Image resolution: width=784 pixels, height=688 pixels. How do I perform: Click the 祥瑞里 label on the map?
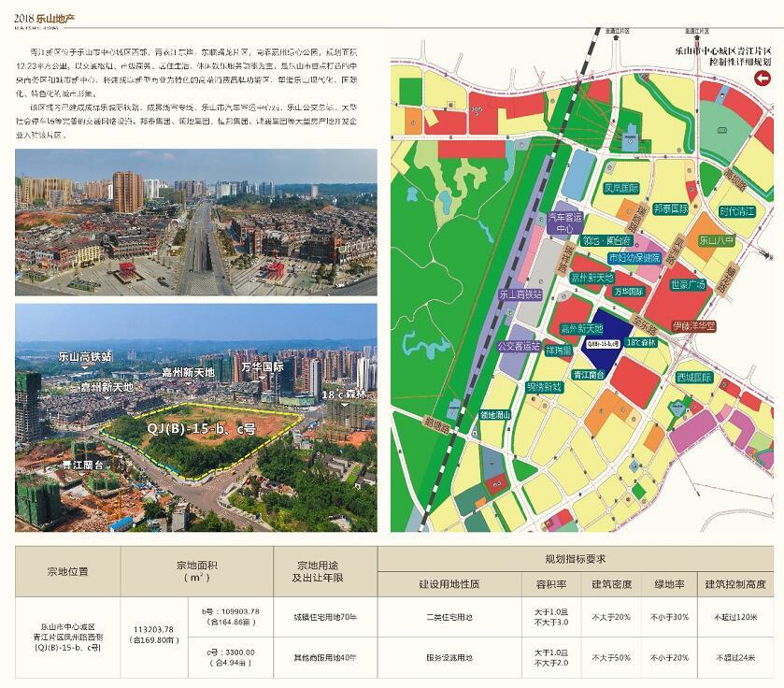(x=558, y=351)
